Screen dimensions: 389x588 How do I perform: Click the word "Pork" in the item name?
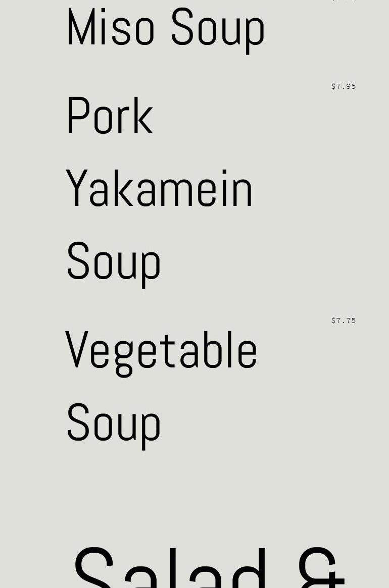[x=110, y=117]
